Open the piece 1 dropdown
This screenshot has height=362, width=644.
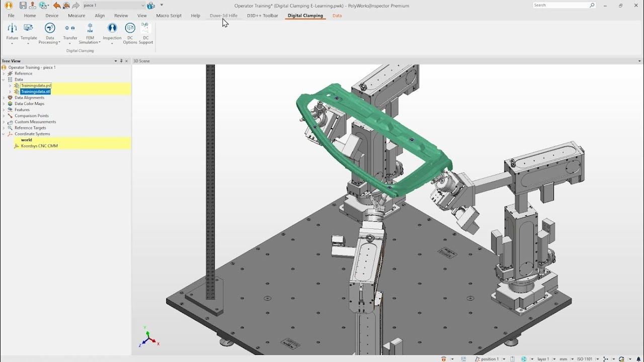[x=143, y=6]
